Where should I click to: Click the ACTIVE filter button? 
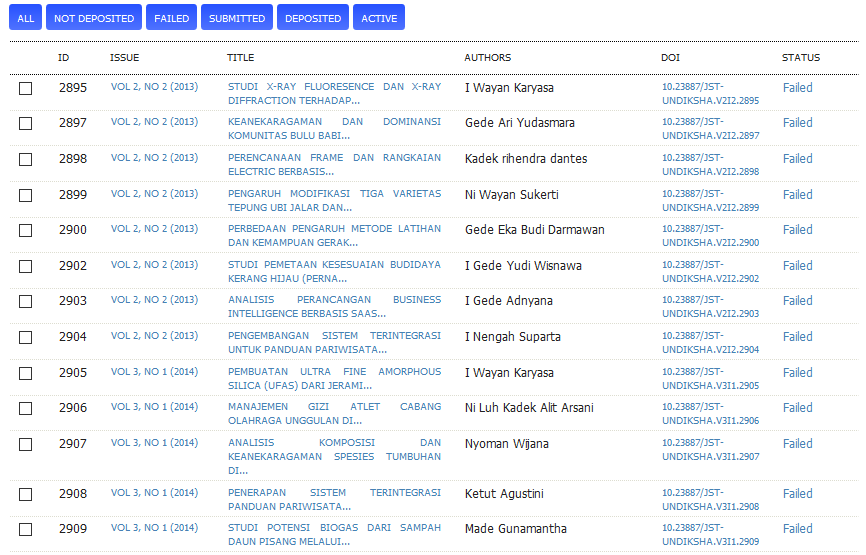click(379, 18)
